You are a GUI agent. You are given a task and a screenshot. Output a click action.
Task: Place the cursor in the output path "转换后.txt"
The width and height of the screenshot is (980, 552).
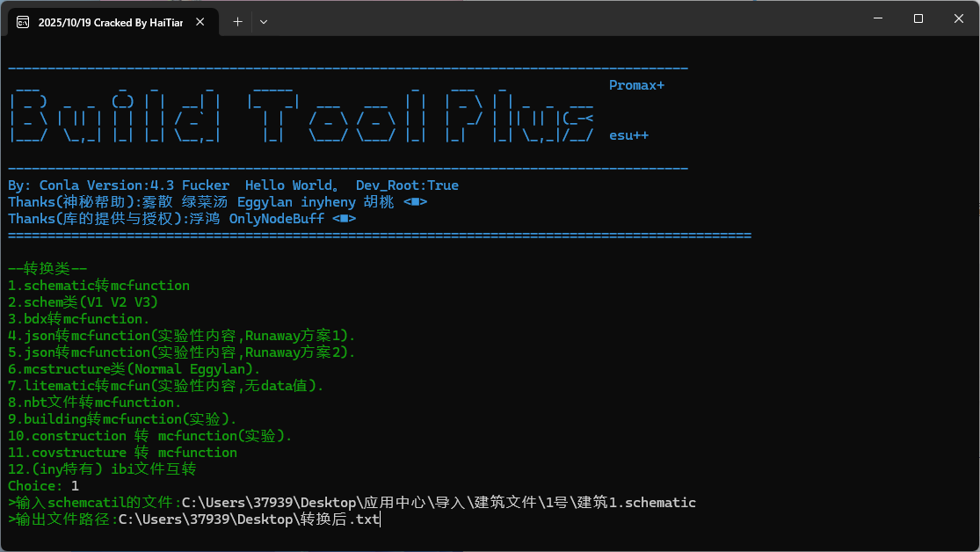pos(250,519)
